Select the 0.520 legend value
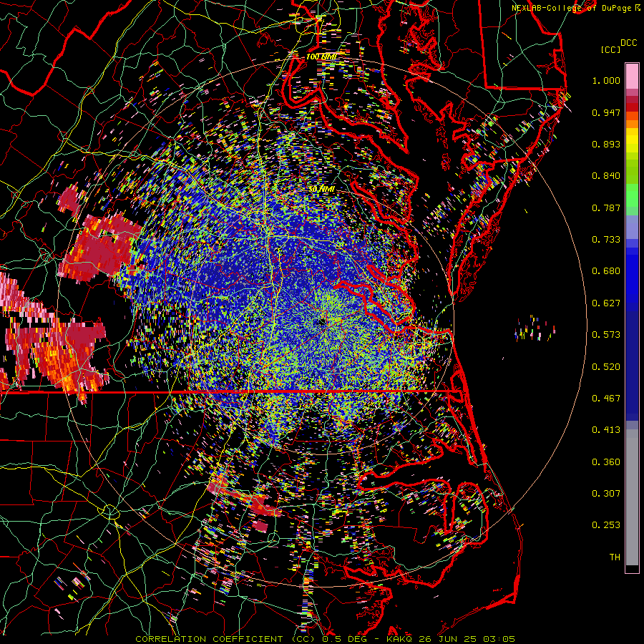This screenshot has width=644, height=644. point(606,367)
